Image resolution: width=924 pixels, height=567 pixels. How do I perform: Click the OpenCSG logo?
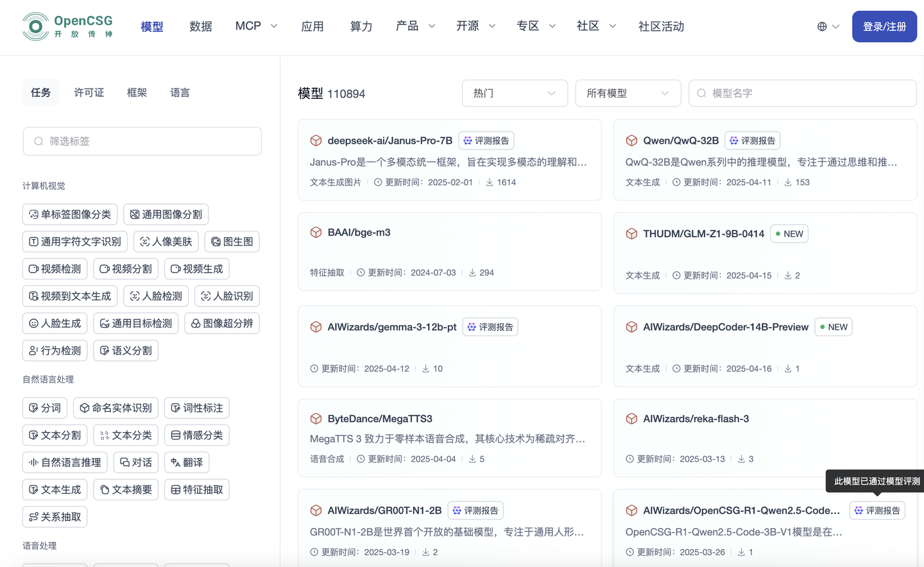[66, 26]
